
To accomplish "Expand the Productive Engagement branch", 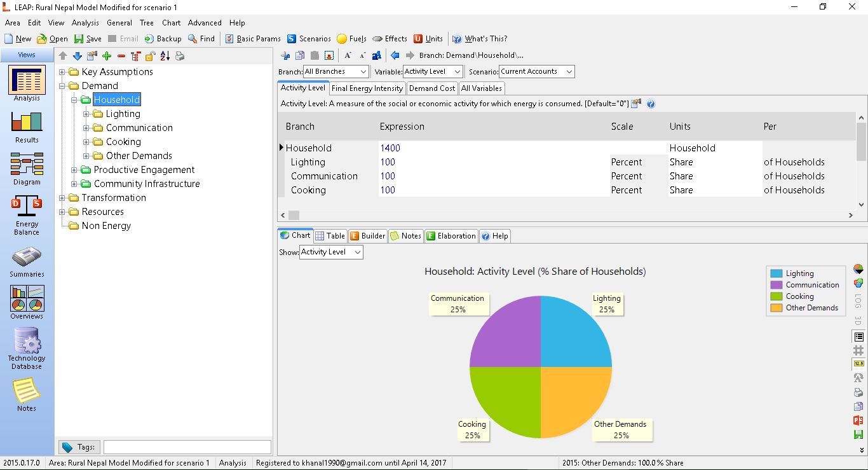I will pyautogui.click(x=74, y=170).
